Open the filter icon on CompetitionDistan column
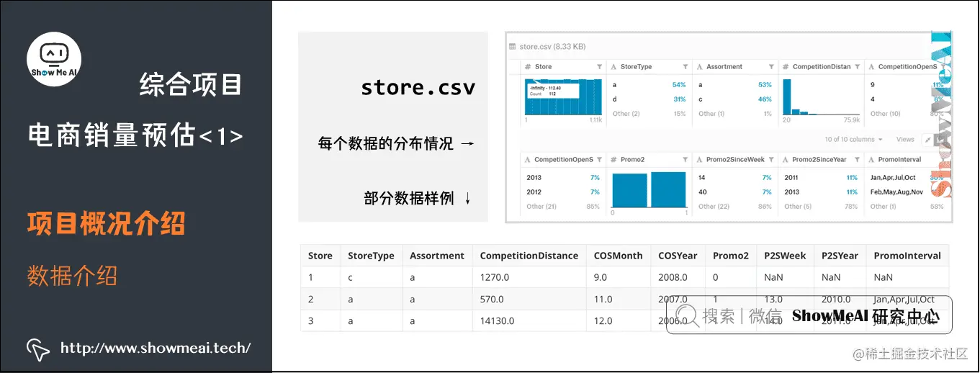Viewport: 980px width, 373px height. [858, 67]
